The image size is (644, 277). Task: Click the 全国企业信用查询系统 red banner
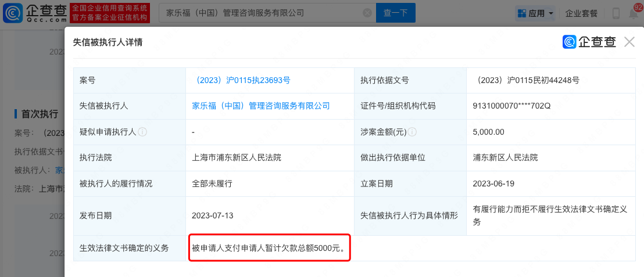pos(110,13)
